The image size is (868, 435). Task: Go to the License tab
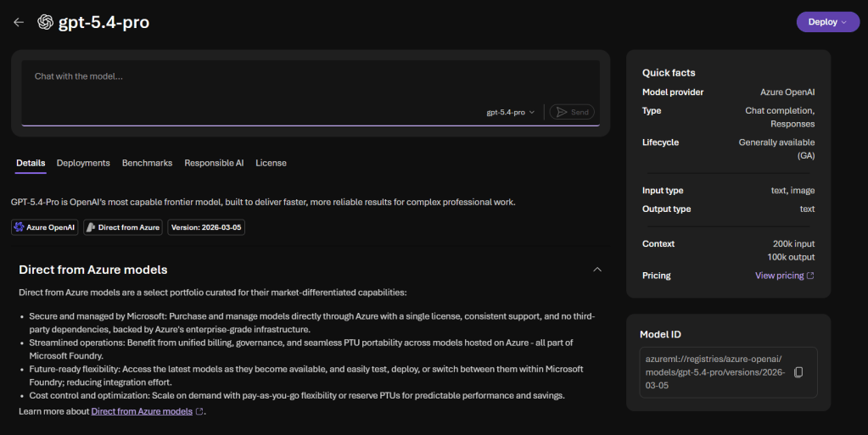pos(271,163)
